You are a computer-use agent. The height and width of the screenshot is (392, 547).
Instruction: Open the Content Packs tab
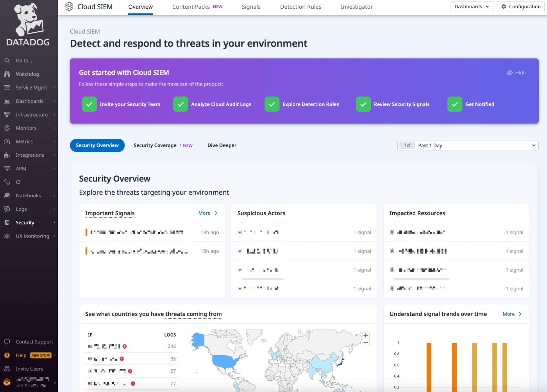(x=197, y=7)
